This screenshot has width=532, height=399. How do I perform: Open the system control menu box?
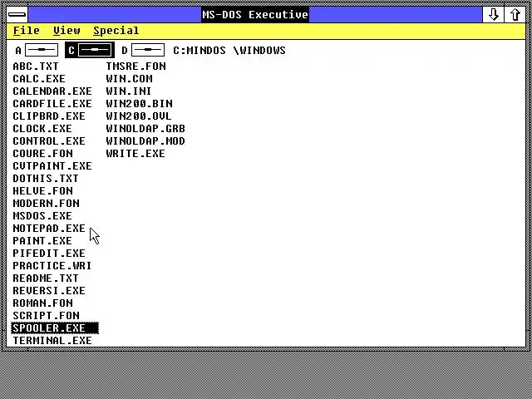coord(17,14)
